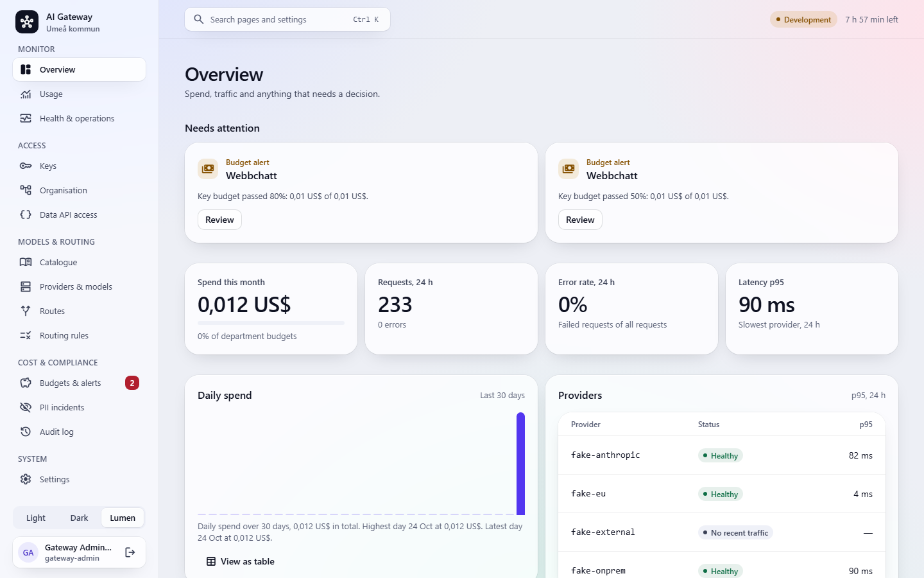
Task: Open Budgets & alerts page label
Action: [71, 383]
